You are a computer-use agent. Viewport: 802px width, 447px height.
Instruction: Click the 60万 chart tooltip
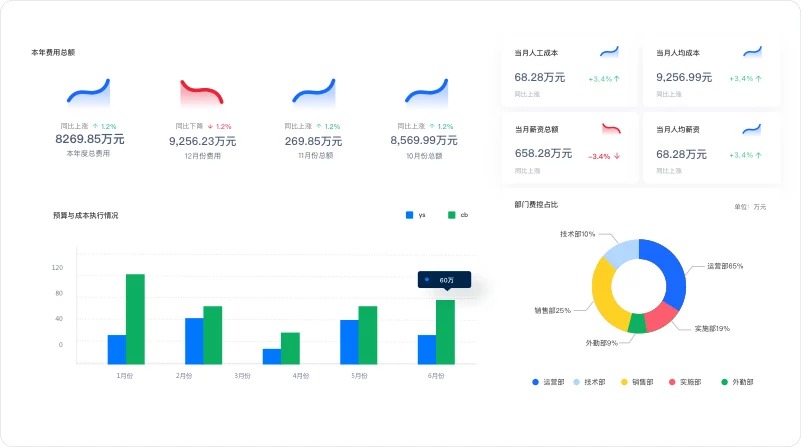[444, 280]
